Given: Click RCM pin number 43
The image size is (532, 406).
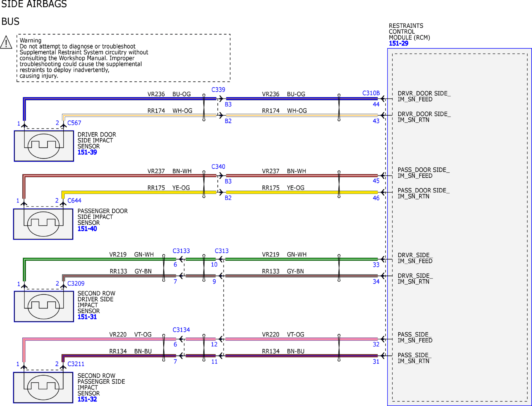Looking at the screenshot, I should tap(376, 121).
